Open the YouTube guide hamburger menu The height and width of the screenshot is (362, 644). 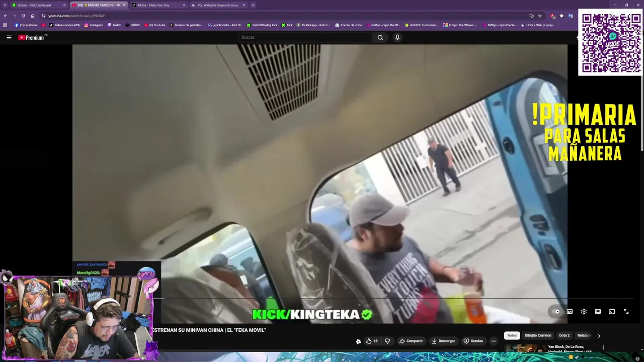point(9,37)
